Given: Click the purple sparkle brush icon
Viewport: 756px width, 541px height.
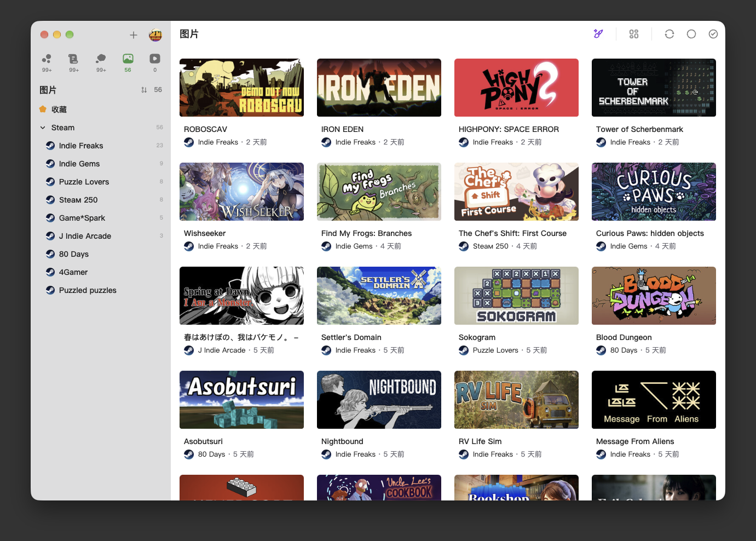Looking at the screenshot, I should [598, 34].
